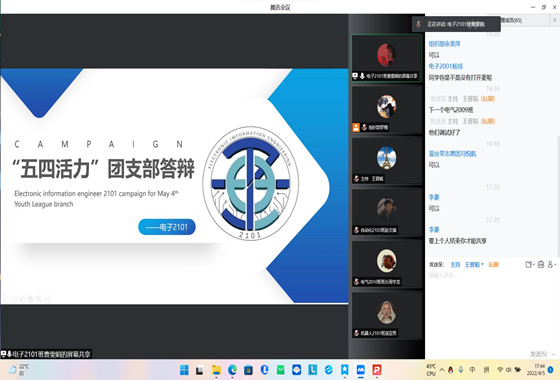Click sender name 李豪 in chat
560x380 pixels.
(x=434, y=197)
